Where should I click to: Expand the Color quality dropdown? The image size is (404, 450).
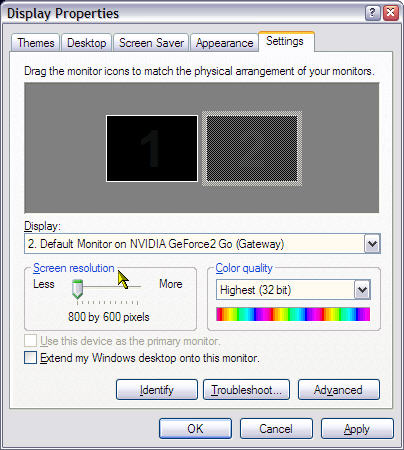362,290
